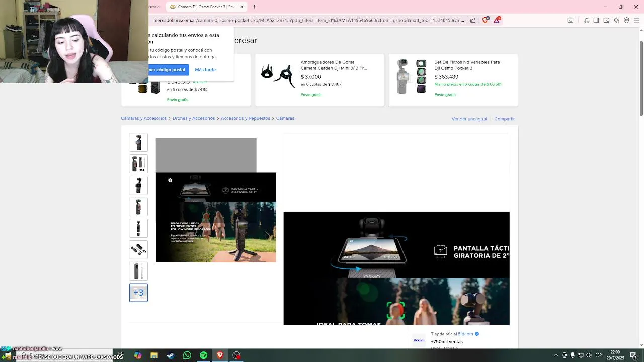
Task: Click the Envío gratis text under $ 37.000
Action: coord(311,95)
